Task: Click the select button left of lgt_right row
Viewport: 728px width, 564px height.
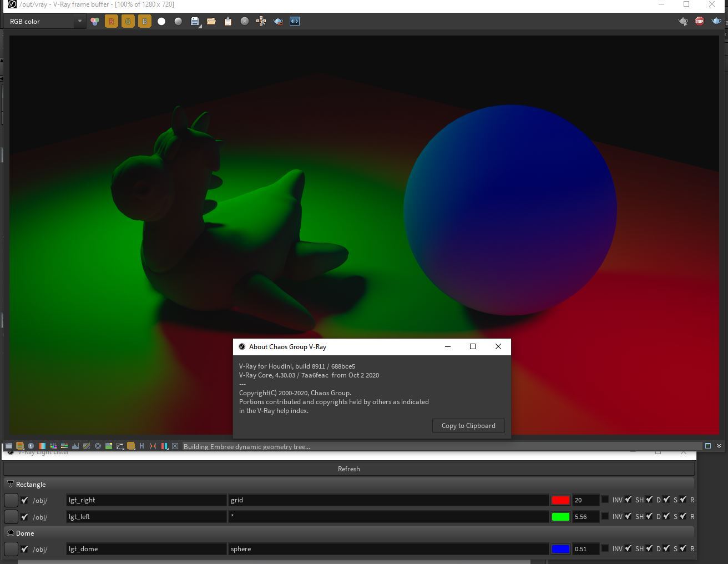Action: [x=11, y=500]
